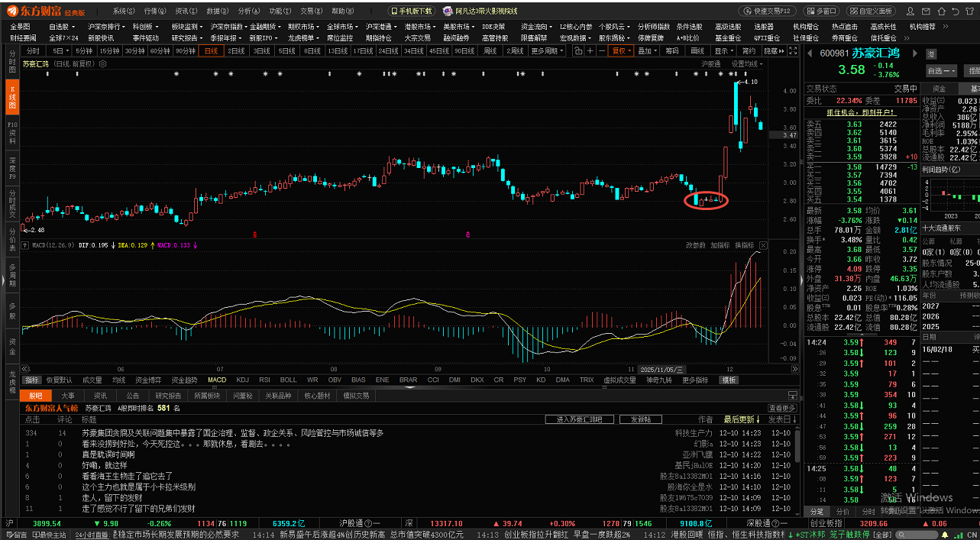Screen dimensions: 980x540
Task: Select the K线图 sidebar button
Action: click(x=12, y=99)
